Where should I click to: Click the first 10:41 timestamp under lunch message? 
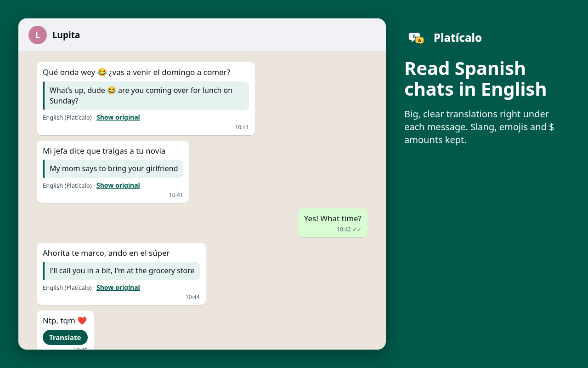(242, 127)
